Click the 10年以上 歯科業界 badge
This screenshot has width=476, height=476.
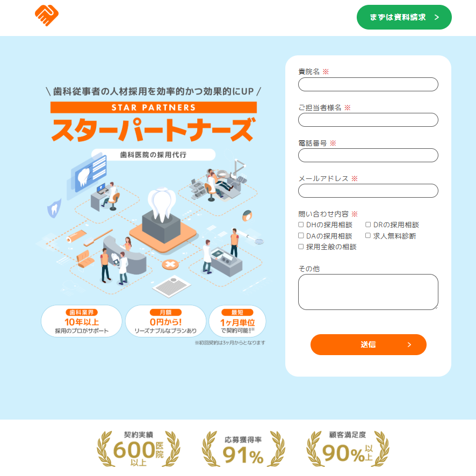81,321
